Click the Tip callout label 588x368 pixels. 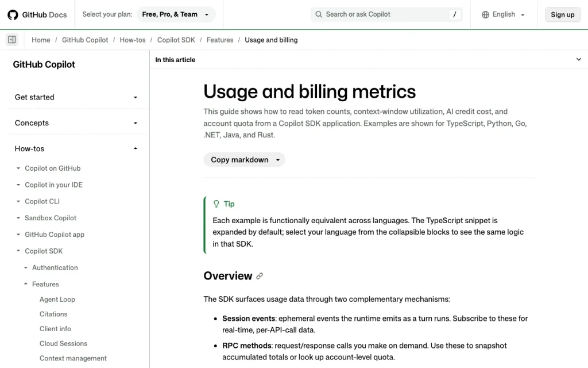click(x=229, y=204)
